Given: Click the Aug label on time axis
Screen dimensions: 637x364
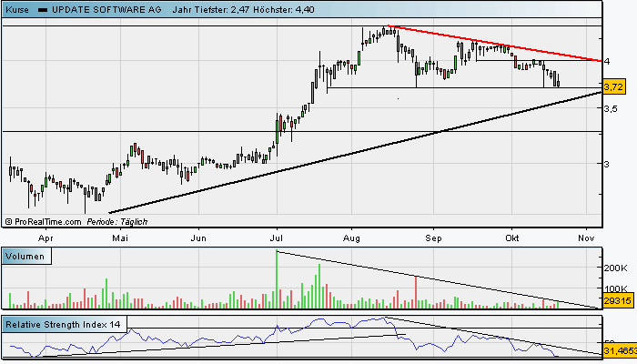Looking at the screenshot, I should [x=351, y=238].
